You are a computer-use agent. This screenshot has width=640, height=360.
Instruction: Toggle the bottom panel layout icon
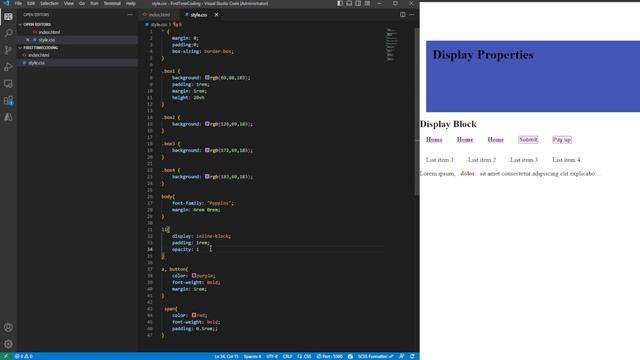(x=349, y=3)
